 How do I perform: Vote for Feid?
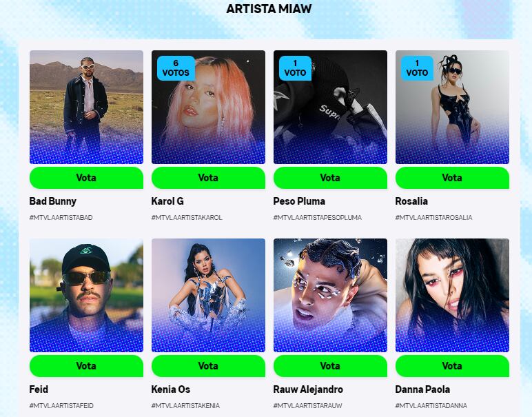pyautogui.click(x=86, y=366)
